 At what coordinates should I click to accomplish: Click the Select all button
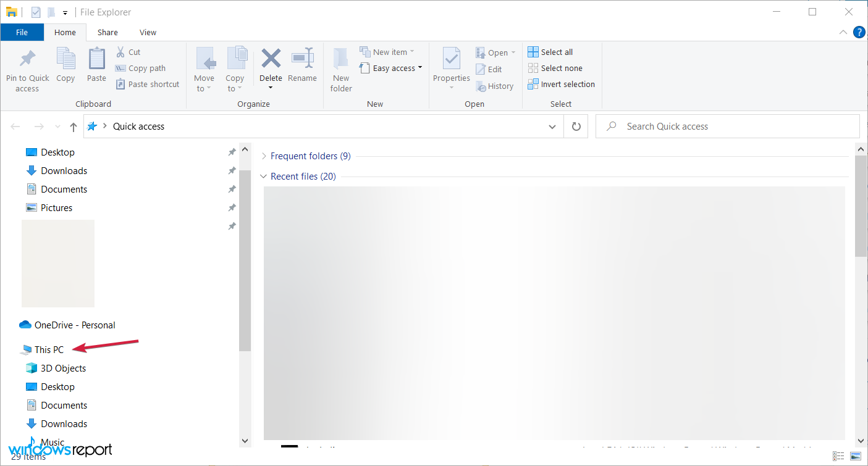point(550,52)
